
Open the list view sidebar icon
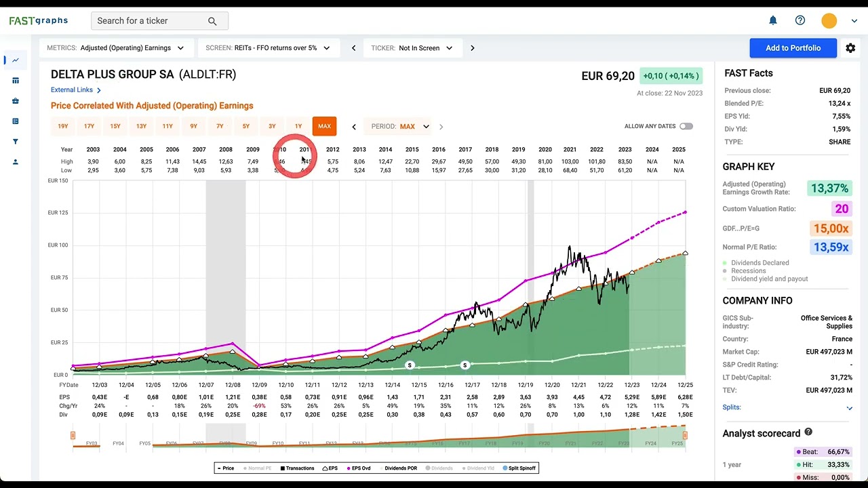click(x=16, y=121)
